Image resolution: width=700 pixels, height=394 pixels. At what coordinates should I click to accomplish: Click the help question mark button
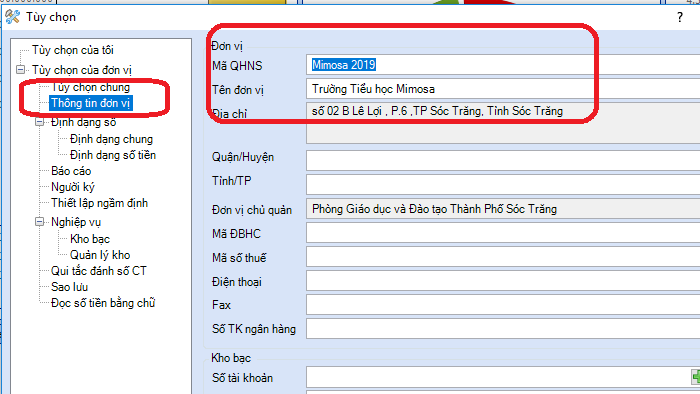click(x=679, y=17)
